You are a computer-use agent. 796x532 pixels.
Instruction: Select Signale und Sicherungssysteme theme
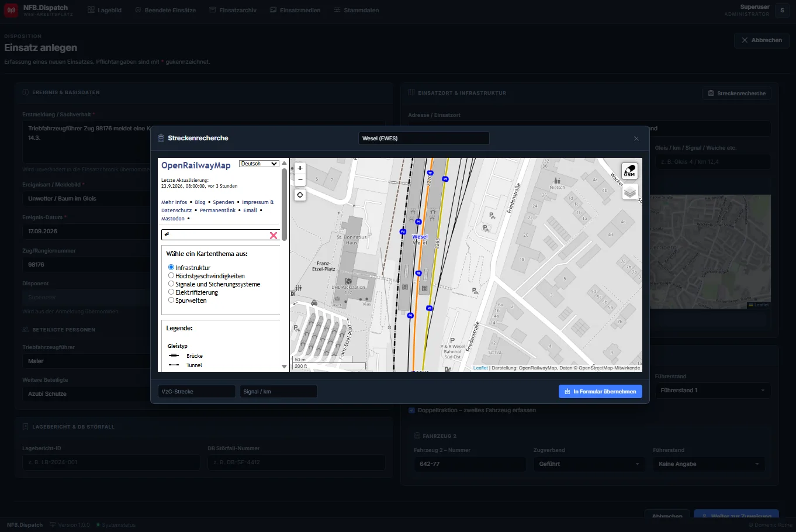171,284
